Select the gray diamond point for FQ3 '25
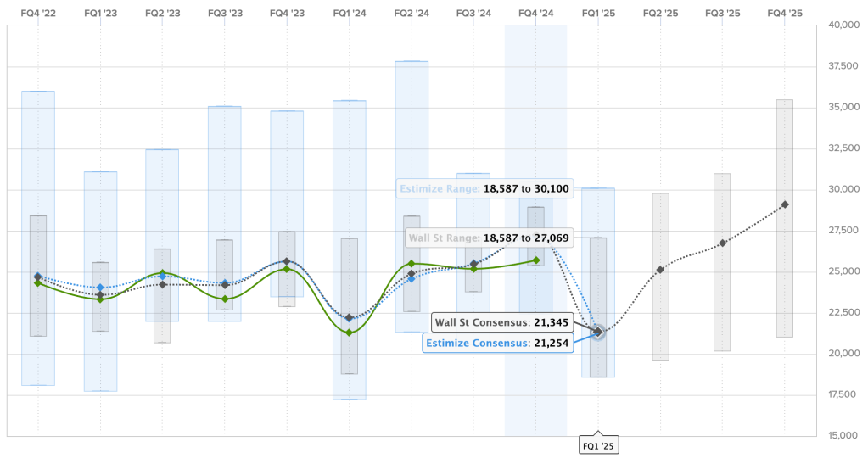Viewport: 868px width, 464px height. pyautogui.click(x=722, y=243)
